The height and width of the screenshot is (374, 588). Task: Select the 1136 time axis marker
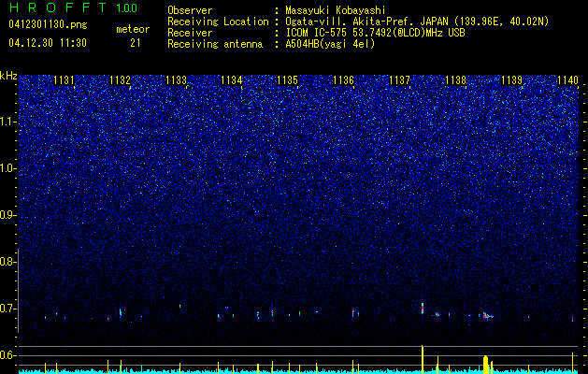[343, 80]
